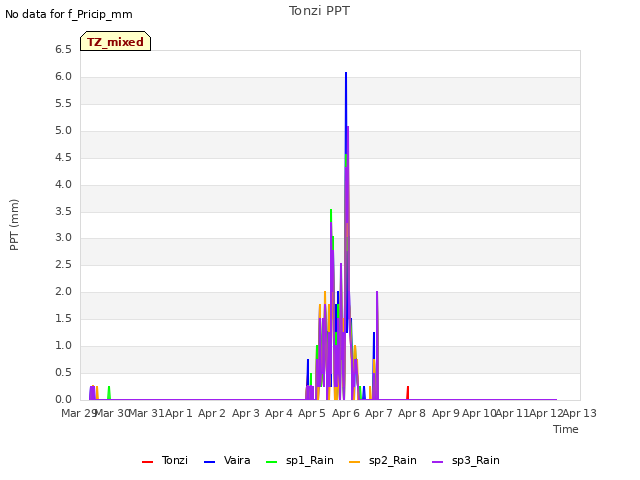640x480 pixels.
Task: Click the Apr 13 x-axis tick label
Action: [580, 413]
